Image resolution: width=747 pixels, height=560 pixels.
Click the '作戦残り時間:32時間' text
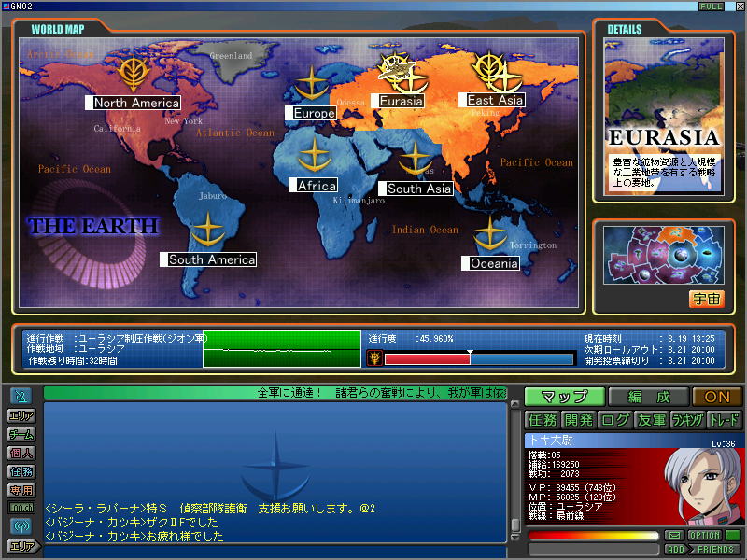(x=73, y=361)
